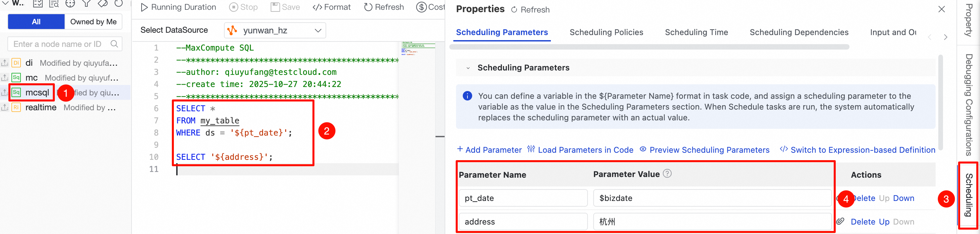Select the All filter toggle
The height and width of the screenshot is (234, 980).
click(x=36, y=22)
